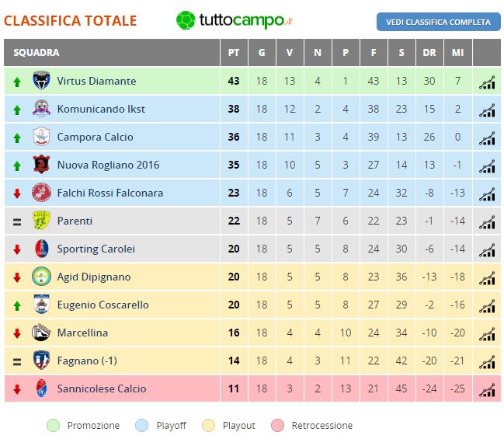Click the Parenti yellow team crest
This screenshot has height=439, width=504.
tap(41, 221)
